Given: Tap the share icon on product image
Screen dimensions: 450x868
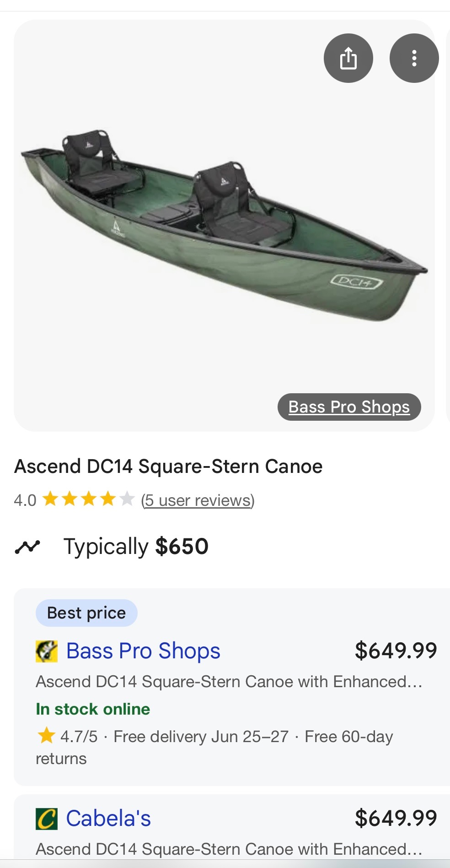Looking at the screenshot, I should [348, 58].
